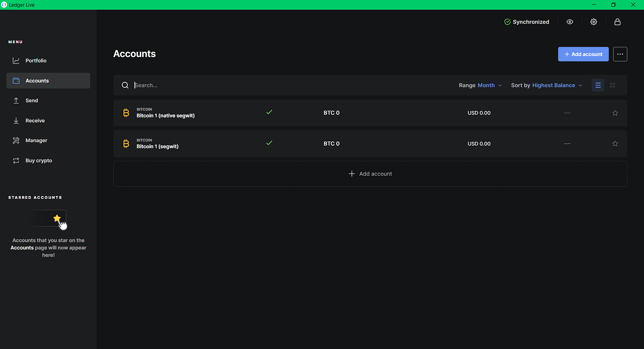Switch to grid view layout
This screenshot has height=349, width=644.
613,86
